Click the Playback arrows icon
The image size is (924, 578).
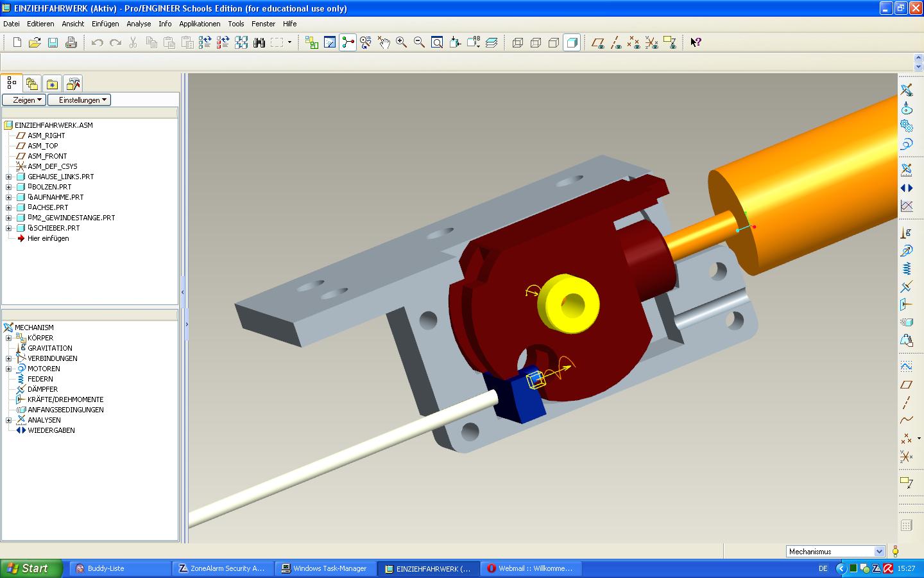click(x=906, y=188)
